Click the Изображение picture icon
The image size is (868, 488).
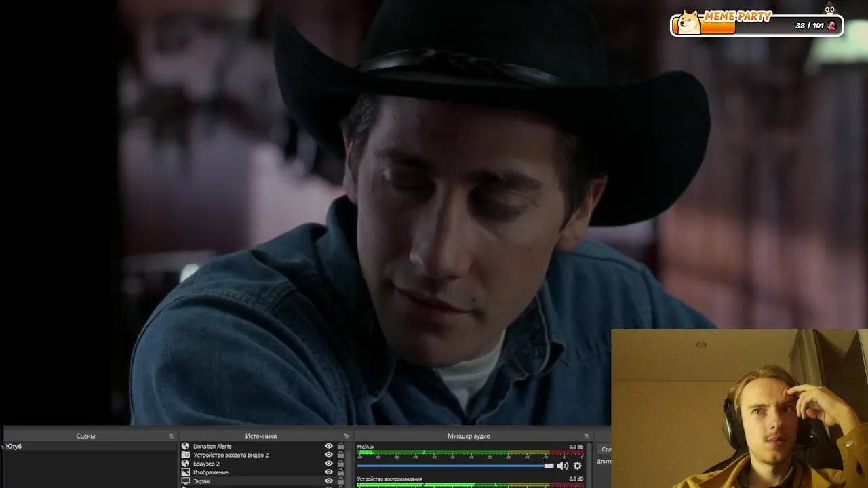[x=185, y=472]
